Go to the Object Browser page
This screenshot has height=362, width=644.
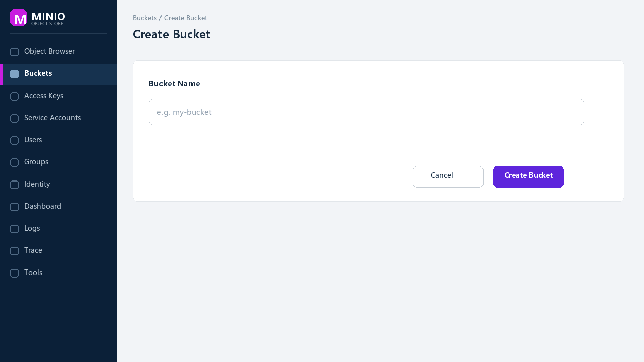point(58,52)
